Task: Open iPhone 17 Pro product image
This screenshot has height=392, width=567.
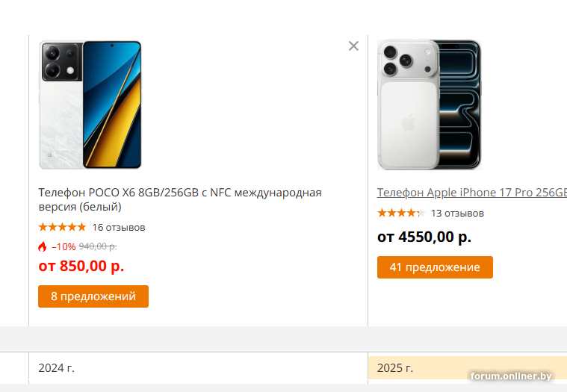Action: [430, 105]
